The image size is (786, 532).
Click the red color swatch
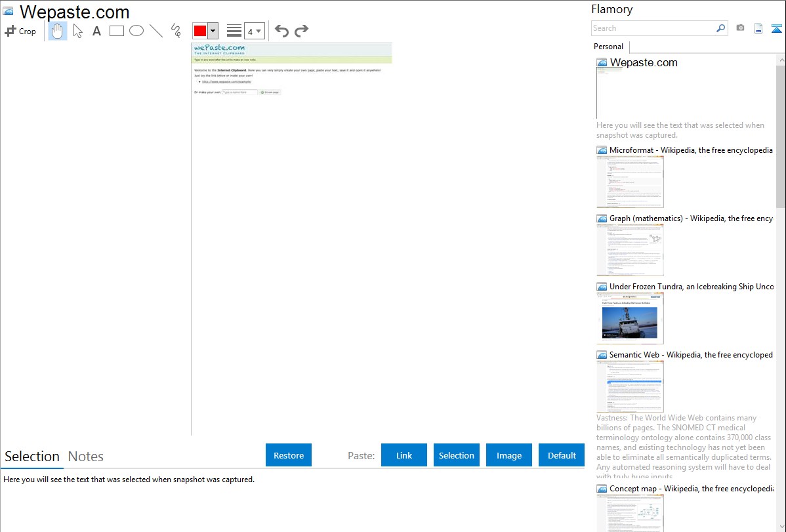click(200, 31)
